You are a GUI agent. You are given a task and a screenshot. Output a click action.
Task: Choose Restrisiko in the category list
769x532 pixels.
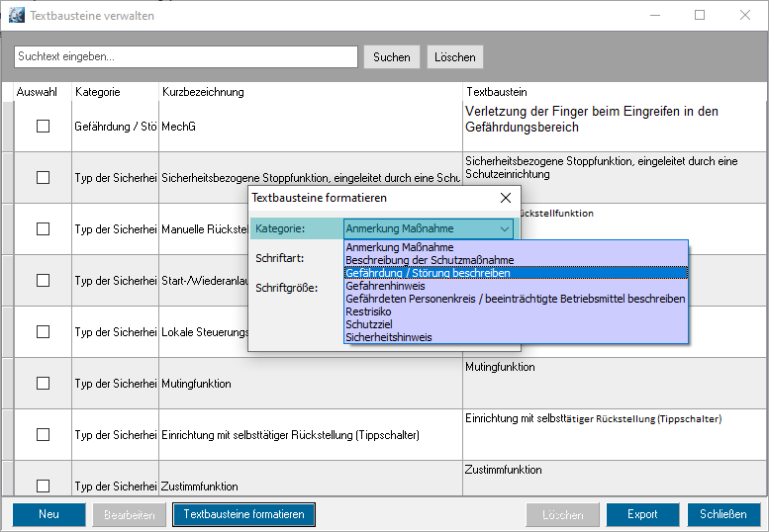[x=369, y=311]
